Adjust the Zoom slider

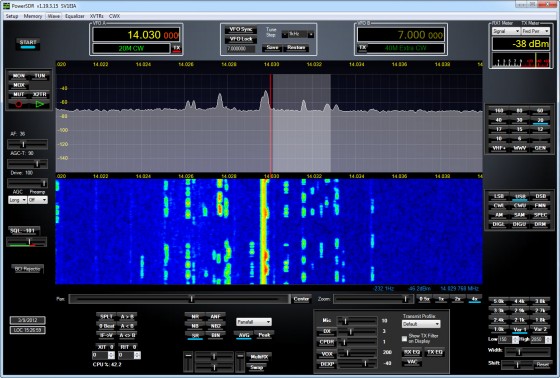click(373, 299)
